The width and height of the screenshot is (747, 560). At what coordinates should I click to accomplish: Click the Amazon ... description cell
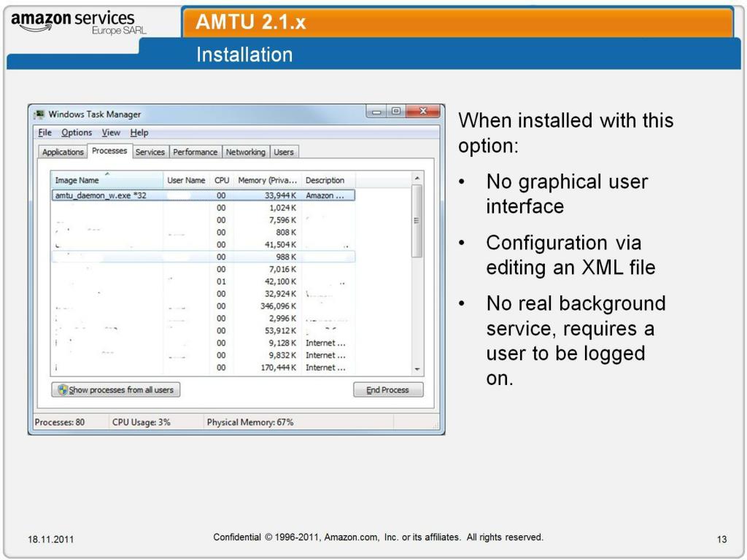click(x=325, y=195)
